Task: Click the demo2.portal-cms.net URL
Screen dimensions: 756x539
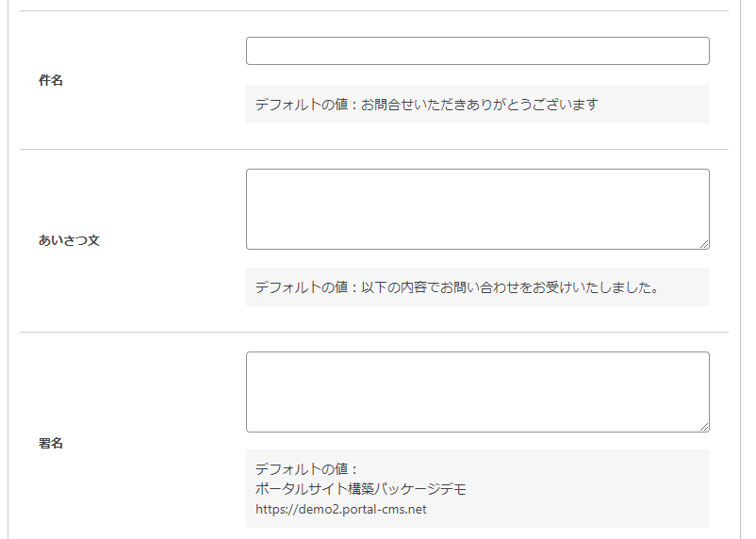Action: point(341,510)
